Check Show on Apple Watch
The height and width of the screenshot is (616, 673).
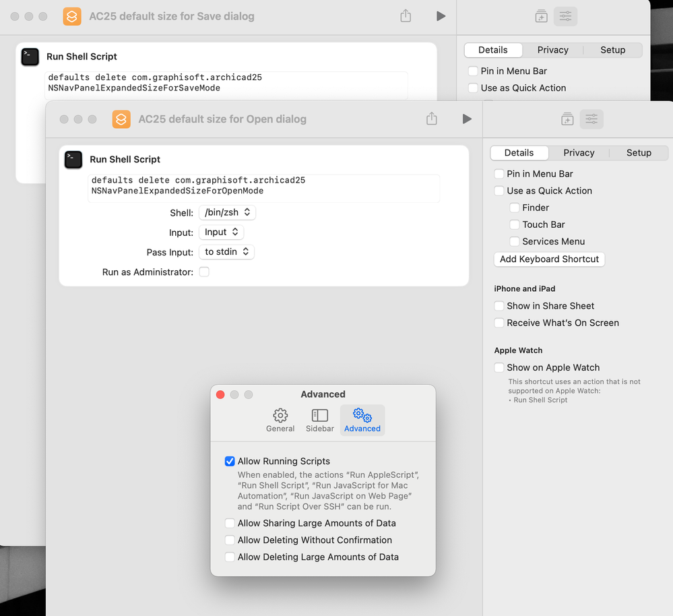[x=499, y=367]
